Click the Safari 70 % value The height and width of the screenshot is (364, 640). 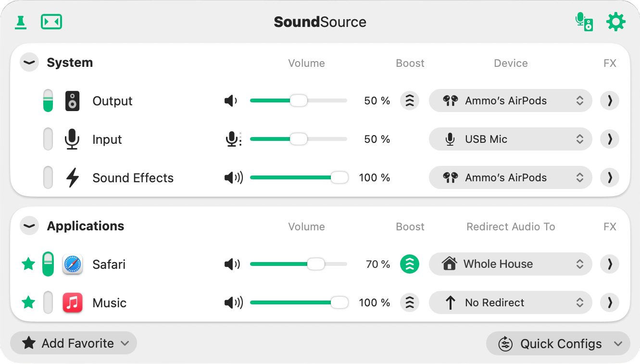pos(378,264)
